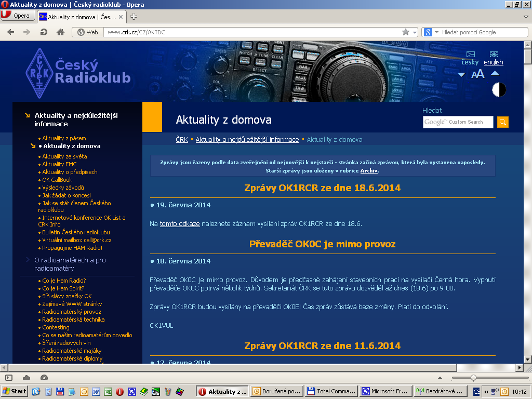Viewport: 532px width, 399px height.
Task: Click the orange search magnifier button
Action: 502,122
